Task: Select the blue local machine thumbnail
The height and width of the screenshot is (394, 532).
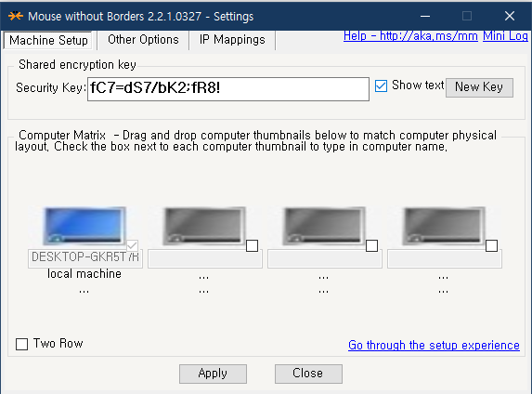Action: pyautogui.click(x=84, y=226)
